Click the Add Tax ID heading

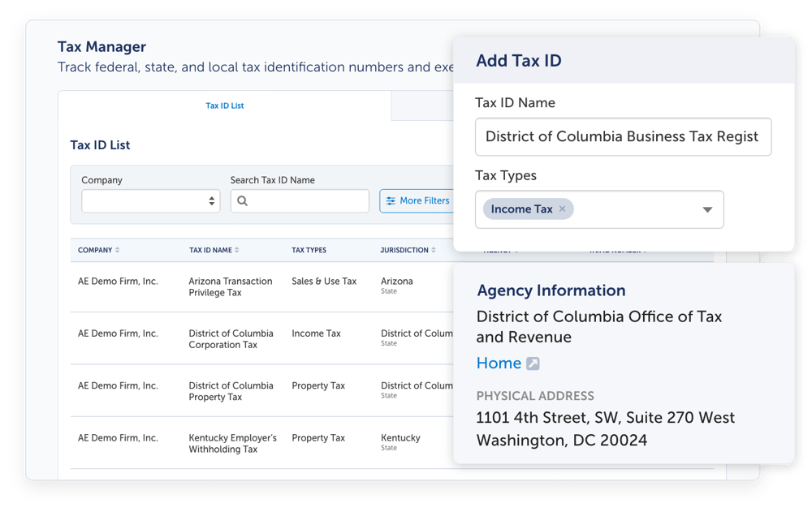[x=518, y=60]
